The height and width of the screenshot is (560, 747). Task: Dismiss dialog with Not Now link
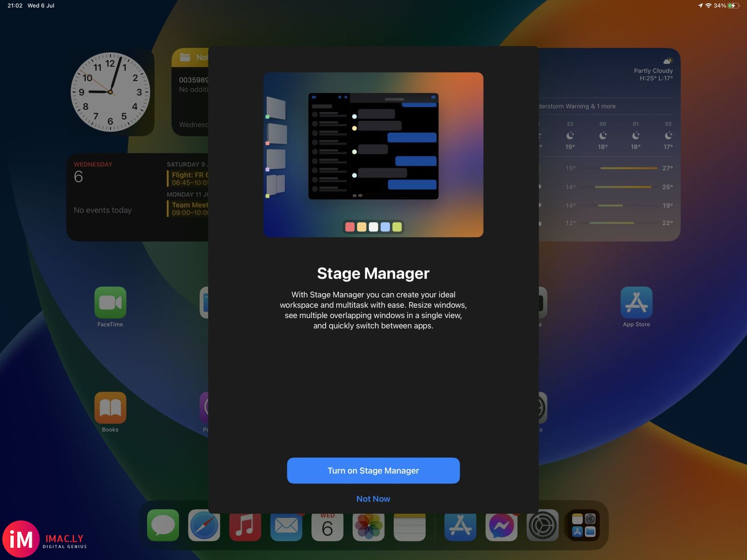(373, 499)
